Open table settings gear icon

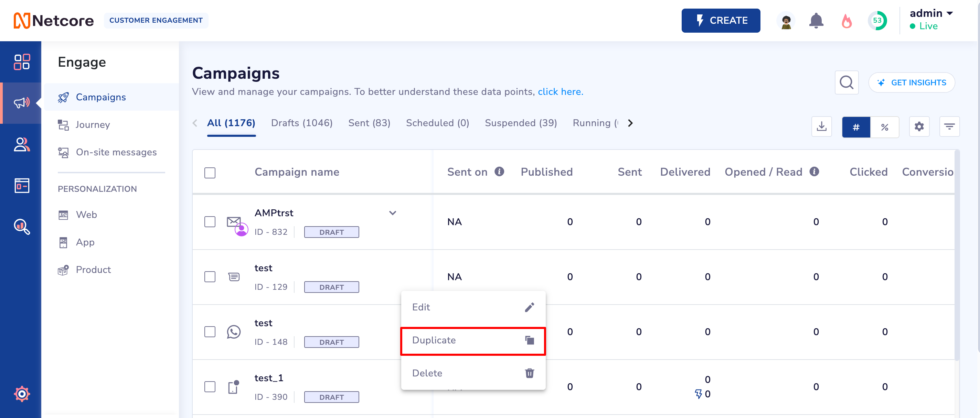point(919,126)
